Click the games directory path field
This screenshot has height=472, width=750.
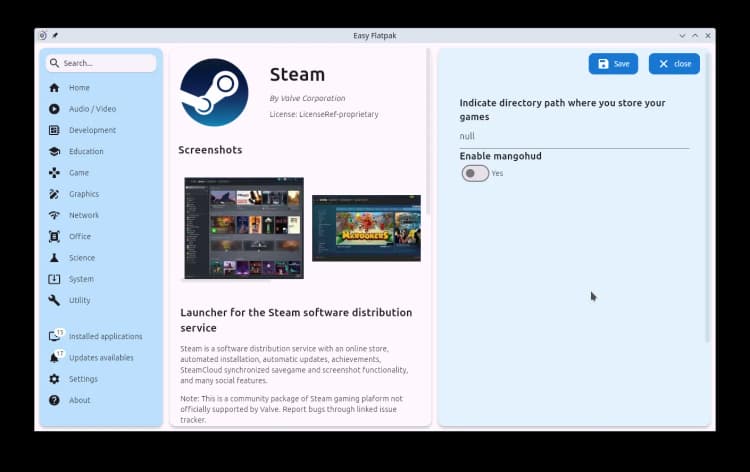[x=574, y=136]
